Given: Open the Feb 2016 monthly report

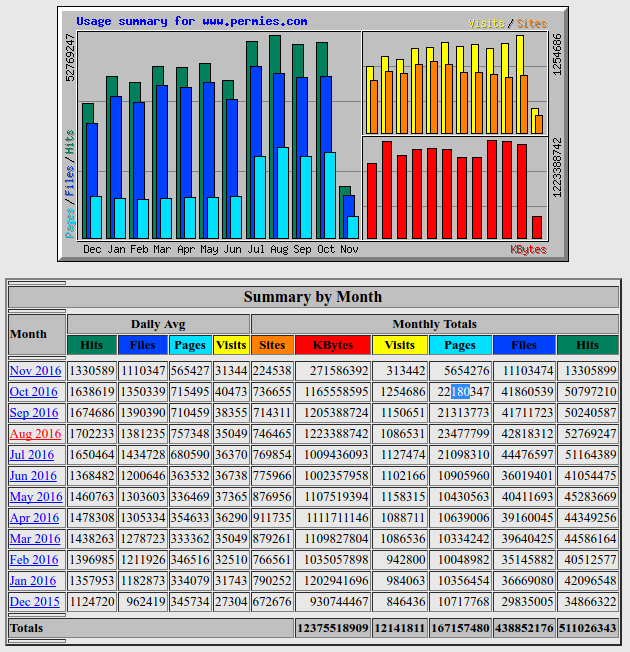Looking at the screenshot, I should click(35, 560).
